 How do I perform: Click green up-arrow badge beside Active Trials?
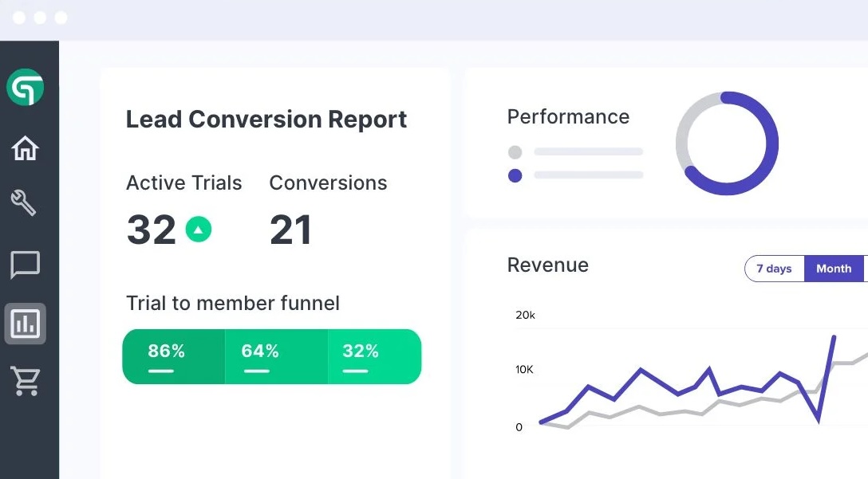tap(199, 230)
